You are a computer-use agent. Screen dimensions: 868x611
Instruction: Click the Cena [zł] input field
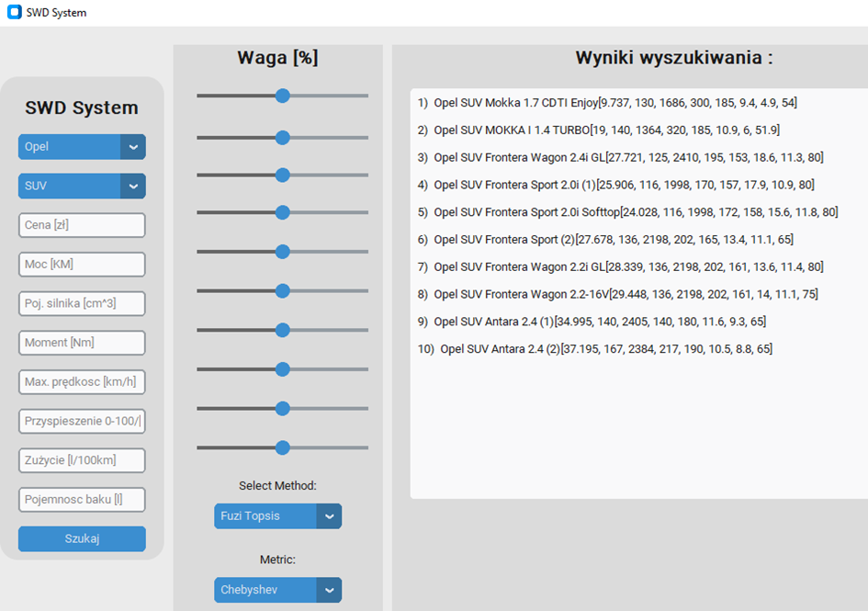[81, 224]
